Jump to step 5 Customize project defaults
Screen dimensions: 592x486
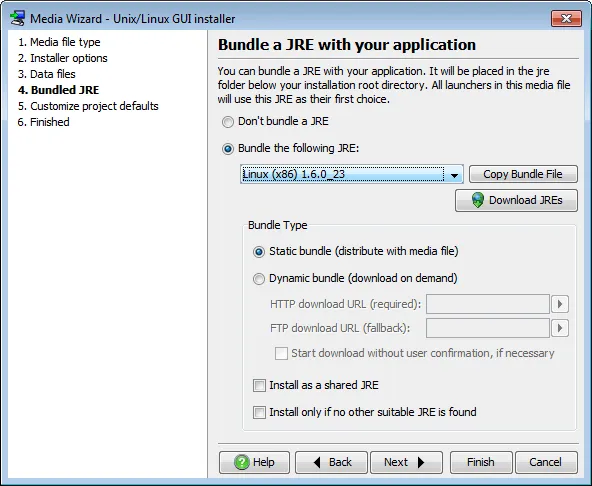click(88, 106)
